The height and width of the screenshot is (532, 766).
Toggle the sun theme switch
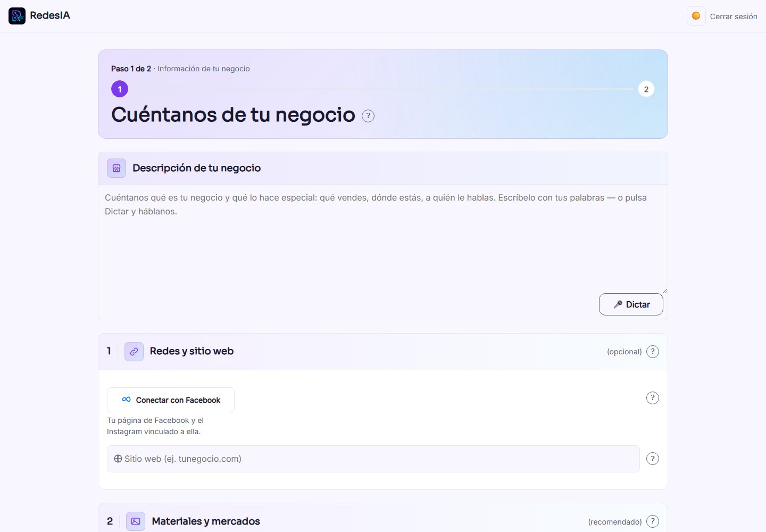pyautogui.click(x=696, y=16)
